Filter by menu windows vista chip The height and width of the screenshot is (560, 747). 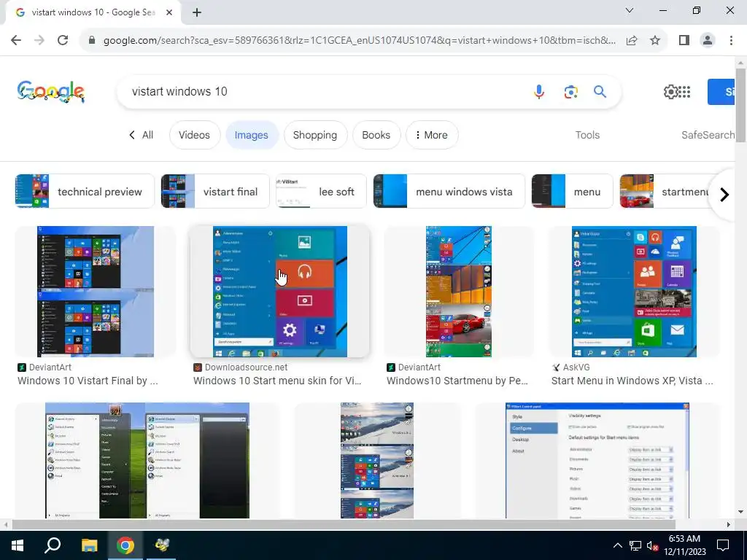(449, 192)
